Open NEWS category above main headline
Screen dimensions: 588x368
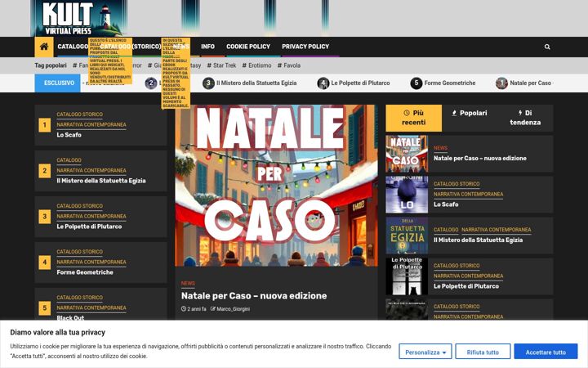tap(188, 284)
